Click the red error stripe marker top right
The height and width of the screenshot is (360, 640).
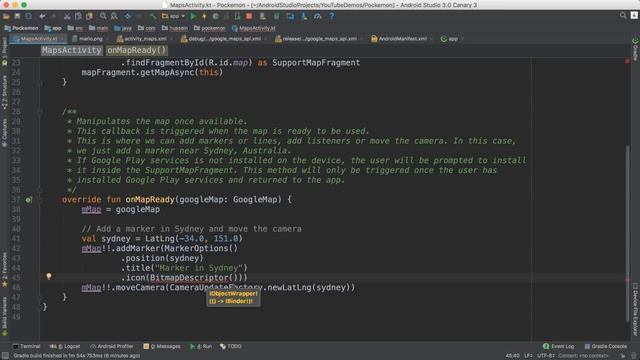[x=627, y=61]
